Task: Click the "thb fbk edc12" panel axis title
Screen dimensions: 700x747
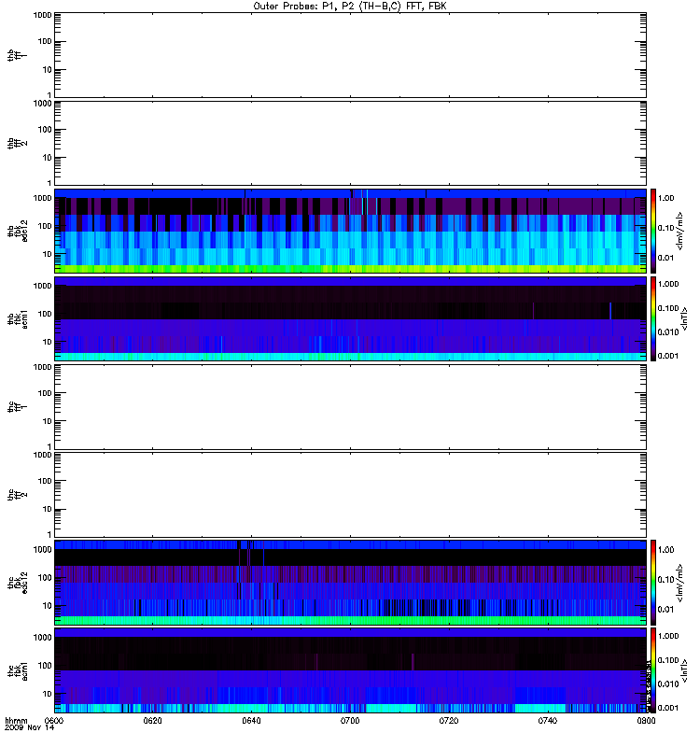Action: pyautogui.click(x=17, y=231)
